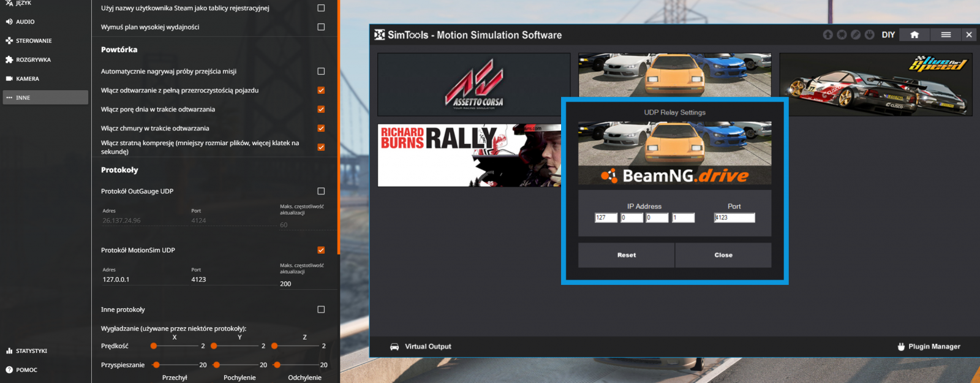Click the bar chart icon beside Statystyki
Image resolution: width=980 pixels, height=383 pixels.
(x=9, y=351)
